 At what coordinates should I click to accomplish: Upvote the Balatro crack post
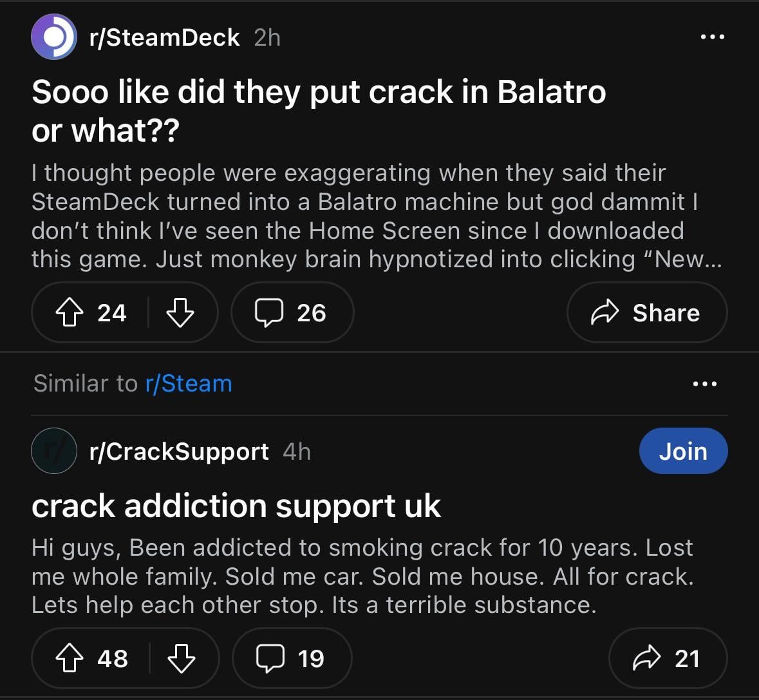tap(70, 313)
